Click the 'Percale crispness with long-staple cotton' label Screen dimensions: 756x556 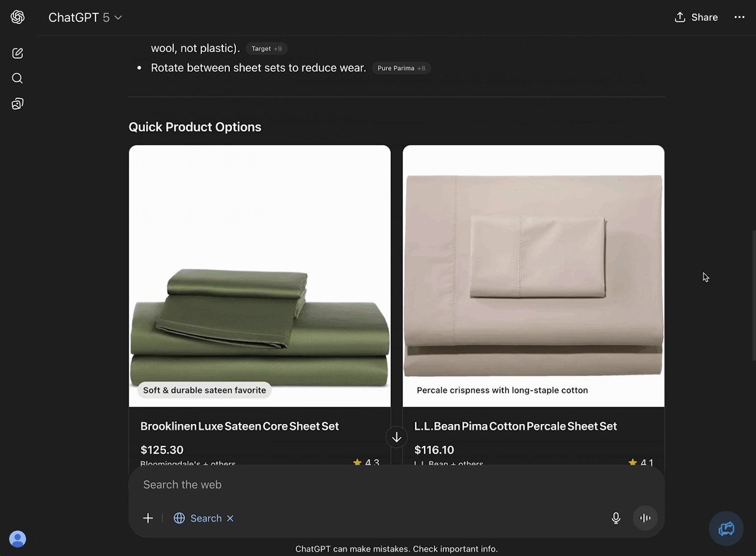[502, 390]
